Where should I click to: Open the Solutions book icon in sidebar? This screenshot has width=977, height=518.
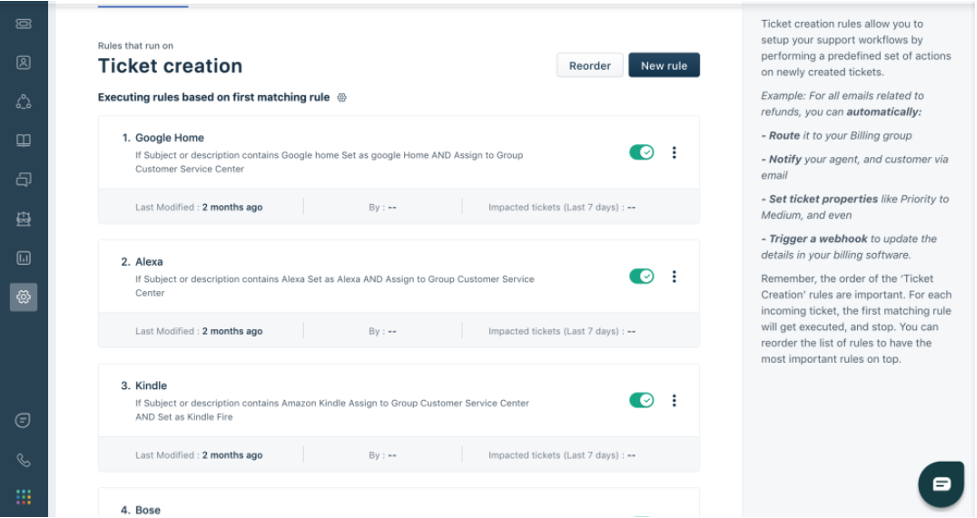23,141
